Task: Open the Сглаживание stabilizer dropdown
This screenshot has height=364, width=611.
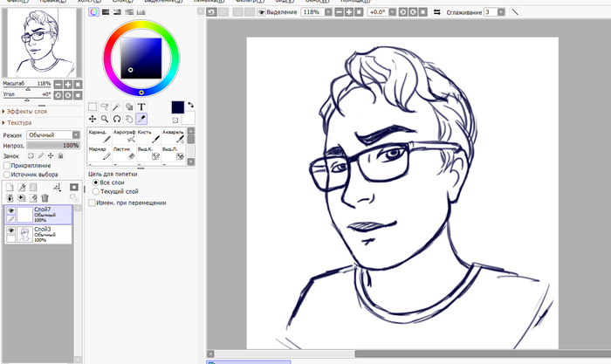Action: [x=500, y=13]
